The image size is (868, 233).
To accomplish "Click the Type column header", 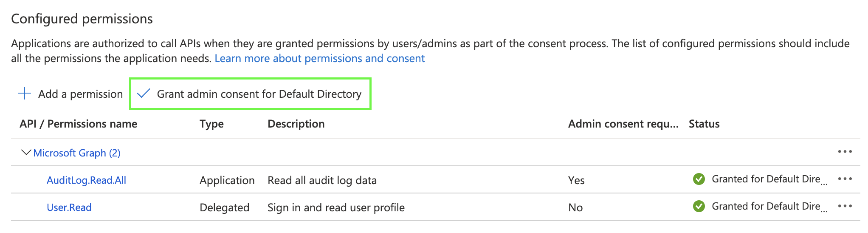I will (x=211, y=124).
